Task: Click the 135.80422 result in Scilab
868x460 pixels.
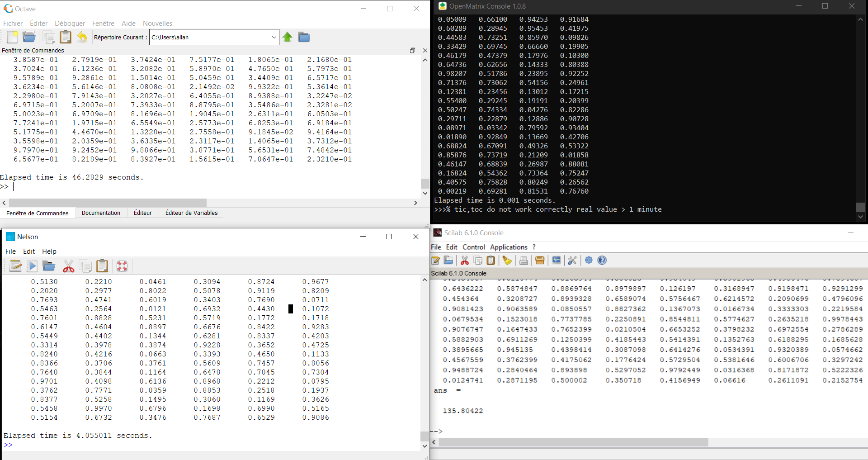Action: (x=463, y=411)
